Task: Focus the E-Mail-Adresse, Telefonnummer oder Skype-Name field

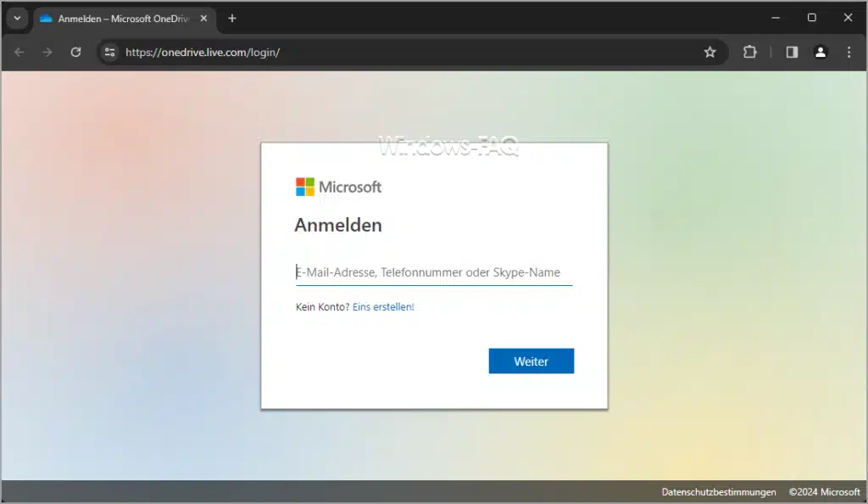Action: (x=434, y=272)
